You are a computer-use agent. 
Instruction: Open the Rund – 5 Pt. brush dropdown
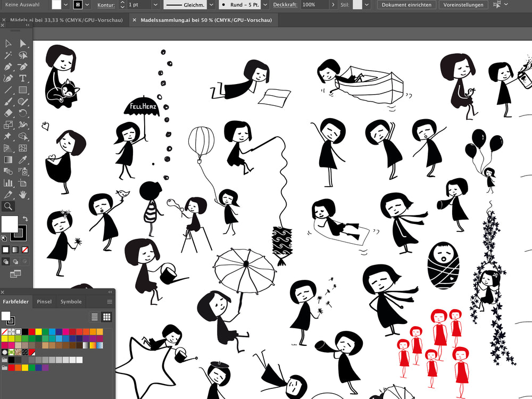coord(264,5)
